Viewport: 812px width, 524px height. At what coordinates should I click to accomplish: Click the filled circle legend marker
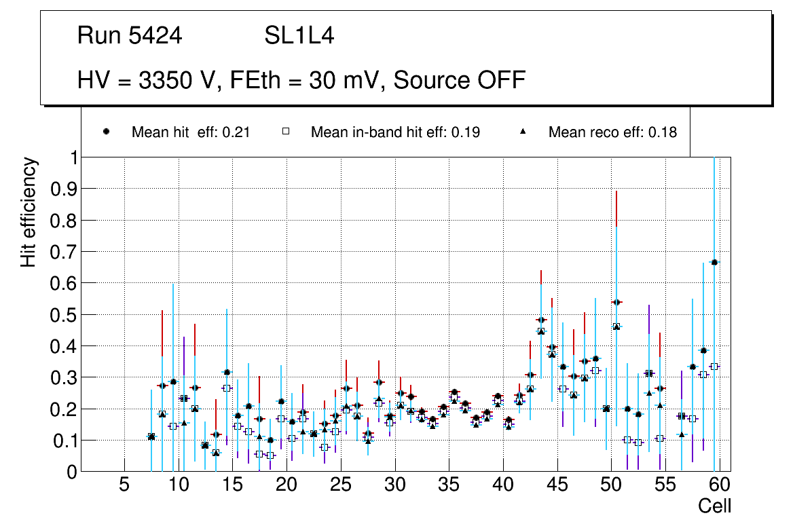[107, 132]
